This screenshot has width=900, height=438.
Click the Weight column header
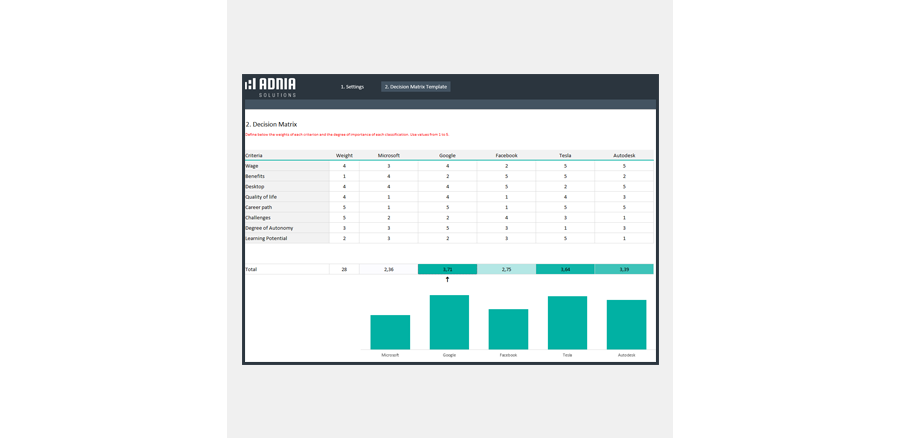344,155
